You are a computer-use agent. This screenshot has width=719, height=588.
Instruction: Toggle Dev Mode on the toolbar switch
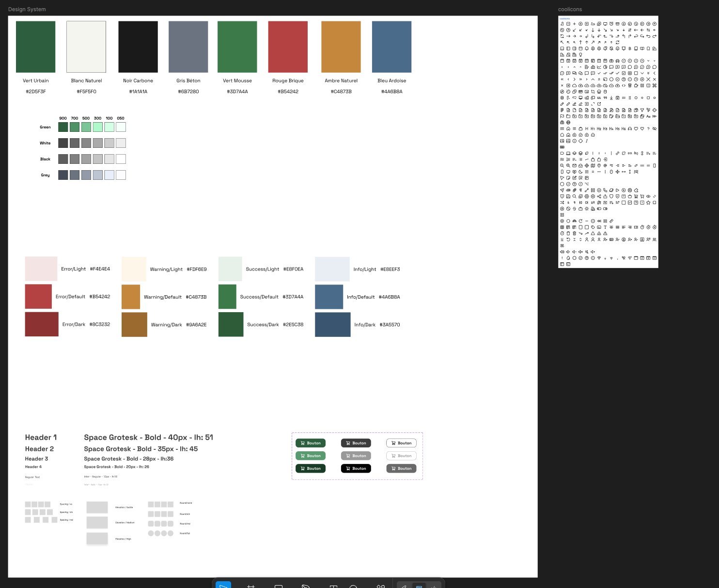(434, 585)
